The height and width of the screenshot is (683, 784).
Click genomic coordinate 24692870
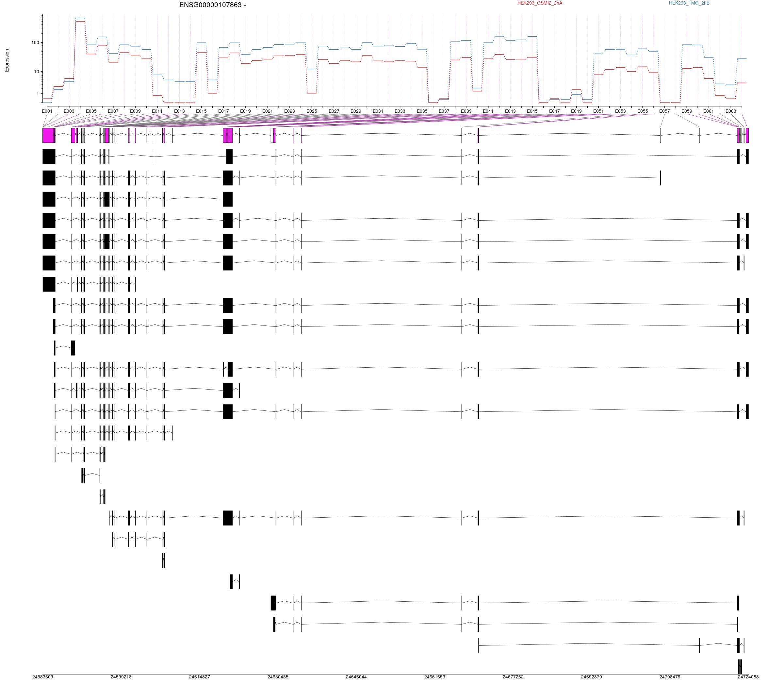592,677
